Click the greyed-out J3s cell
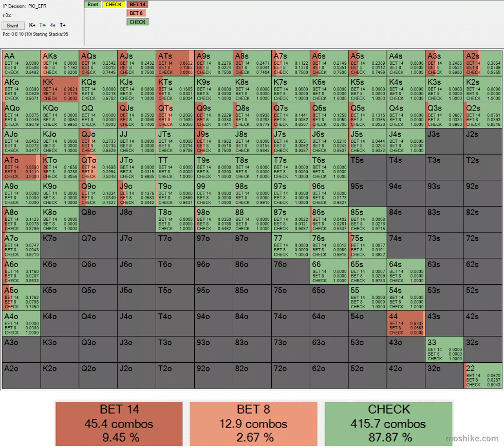Viewport: 504px width, 447px height. [x=444, y=141]
